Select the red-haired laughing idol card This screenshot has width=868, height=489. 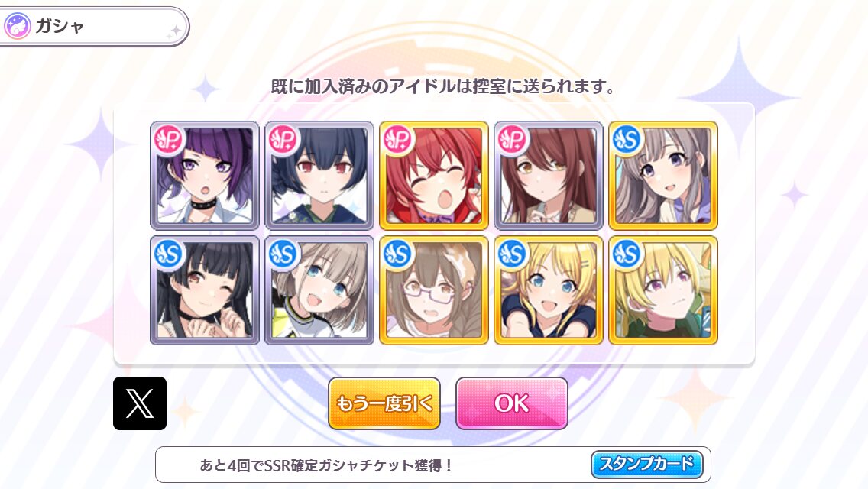[434, 176]
